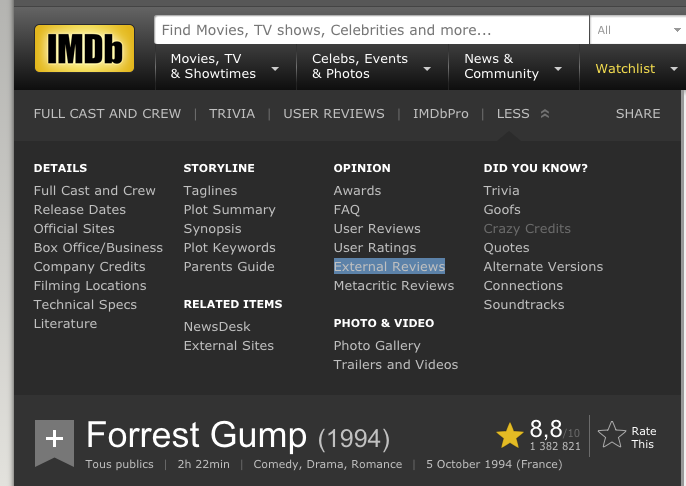The height and width of the screenshot is (486, 686).
Task: Expand Celebs, Events & Photos menu
Action: tap(372, 66)
